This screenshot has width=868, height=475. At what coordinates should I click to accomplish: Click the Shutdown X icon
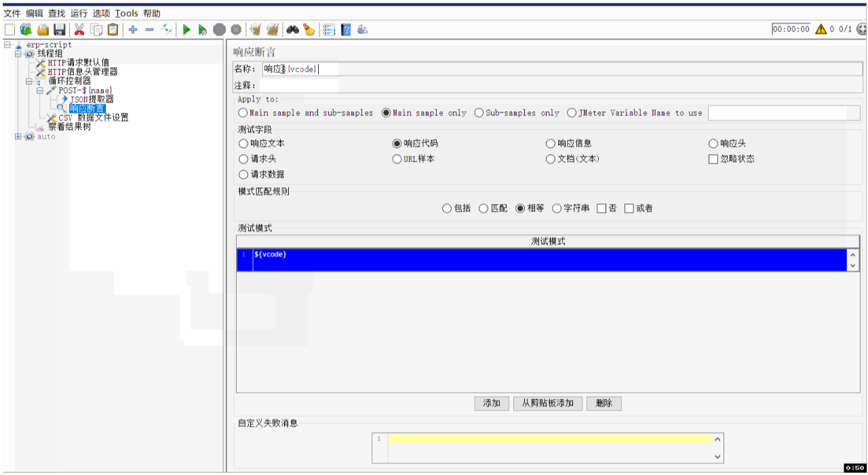[235, 29]
